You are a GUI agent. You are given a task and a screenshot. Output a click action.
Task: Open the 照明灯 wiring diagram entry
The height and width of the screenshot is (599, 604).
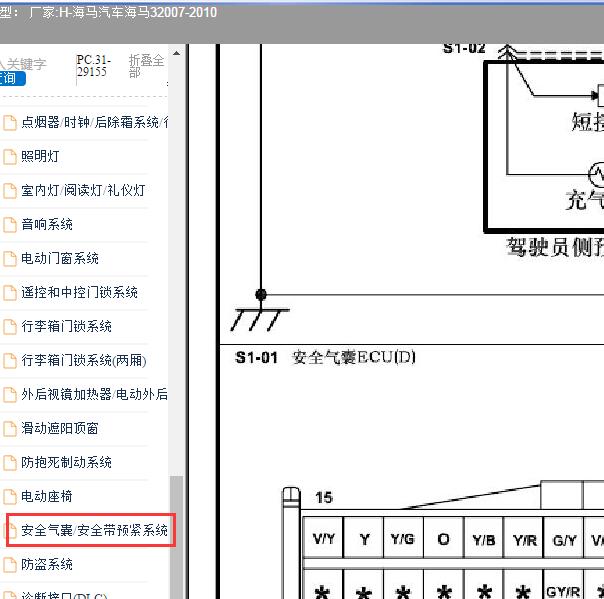coord(40,156)
